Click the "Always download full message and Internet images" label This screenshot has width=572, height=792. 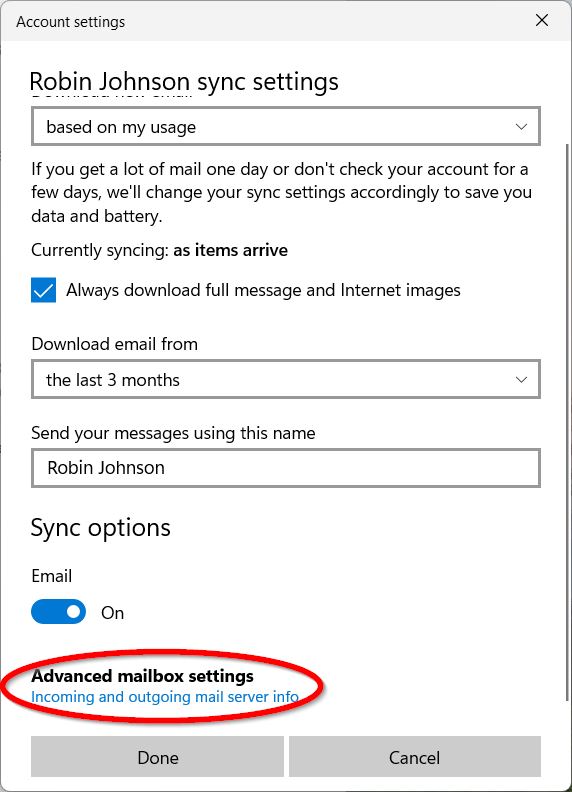click(x=263, y=290)
